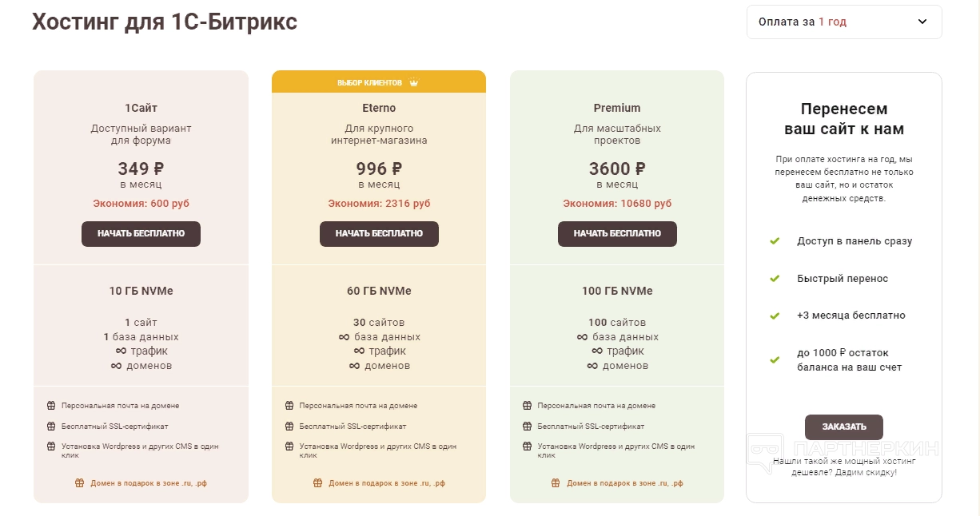
Task: Start free on the Premium plan
Action: 617,234
